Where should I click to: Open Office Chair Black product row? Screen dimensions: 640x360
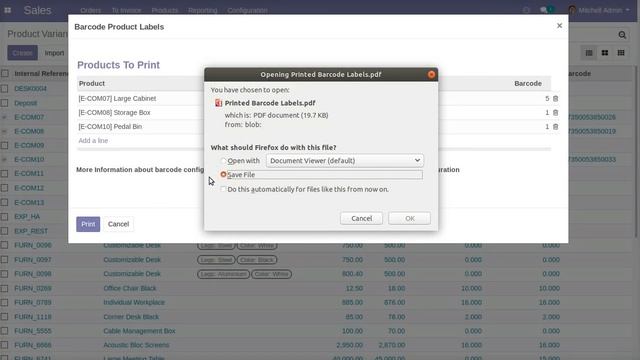130,288
